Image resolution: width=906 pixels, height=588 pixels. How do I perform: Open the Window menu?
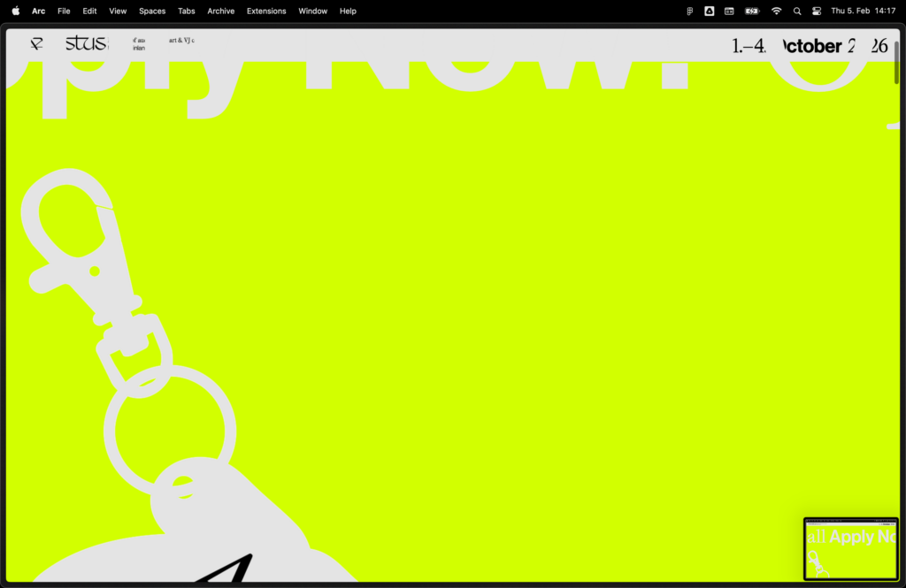pyautogui.click(x=312, y=11)
